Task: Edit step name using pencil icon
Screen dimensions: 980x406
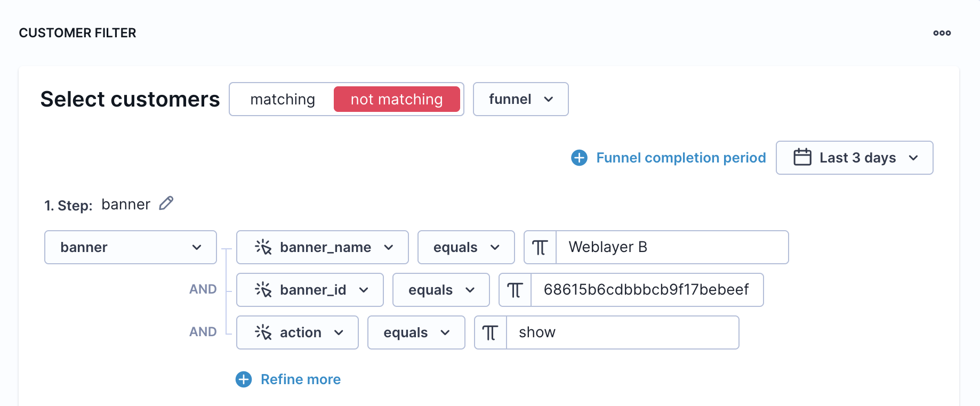Action: tap(166, 203)
